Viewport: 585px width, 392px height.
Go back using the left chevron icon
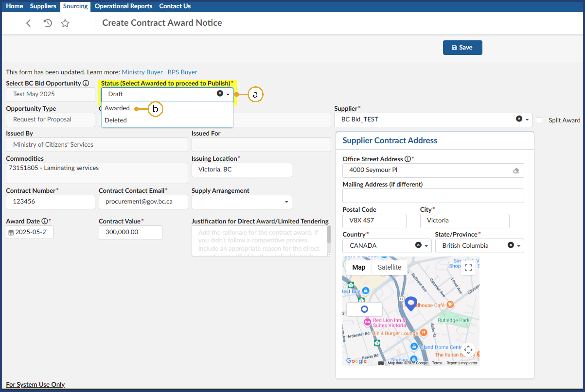tap(29, 23)
